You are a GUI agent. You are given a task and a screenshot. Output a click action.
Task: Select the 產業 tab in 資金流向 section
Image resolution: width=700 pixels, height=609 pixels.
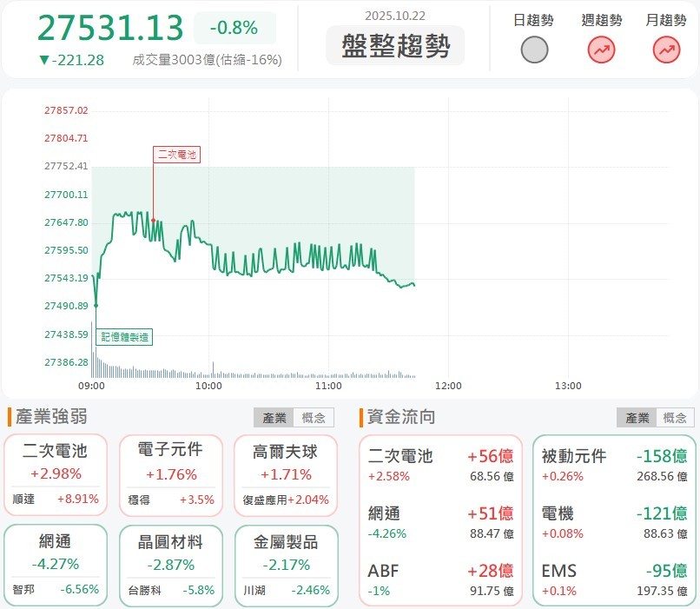click(637, 418)
